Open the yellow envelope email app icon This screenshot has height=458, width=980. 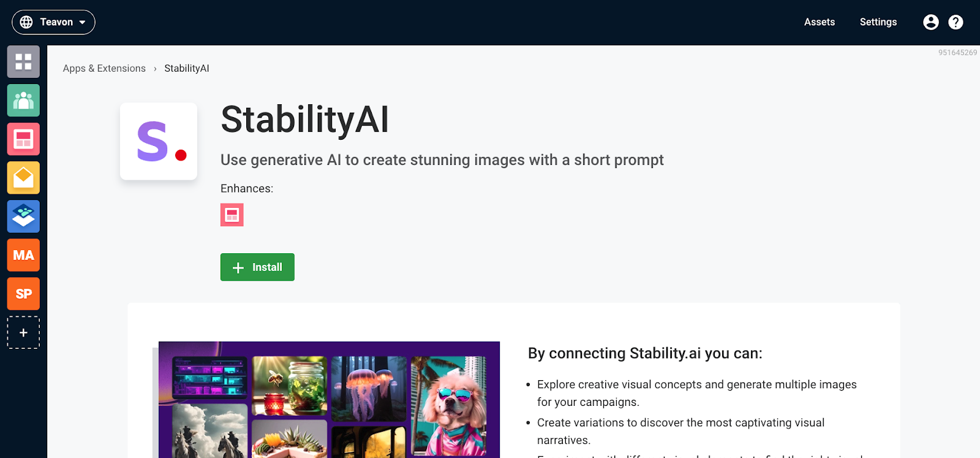pyautogui.click(x=23, y=178)
